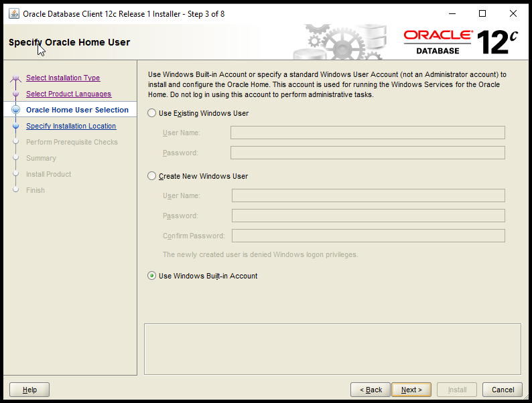Click the Oracle Database 12c logo
The height and width of the screenshot is (403, 532).
[x=460, y=42]
